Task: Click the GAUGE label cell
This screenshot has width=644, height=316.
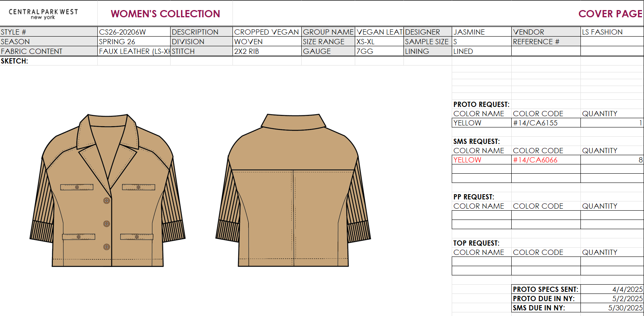Action: (328, 51)
